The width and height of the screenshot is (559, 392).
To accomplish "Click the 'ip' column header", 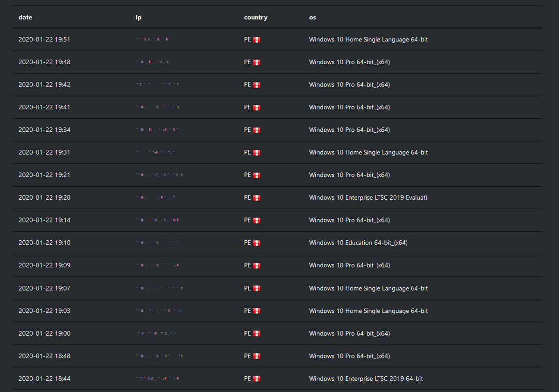I will point(138,17).
